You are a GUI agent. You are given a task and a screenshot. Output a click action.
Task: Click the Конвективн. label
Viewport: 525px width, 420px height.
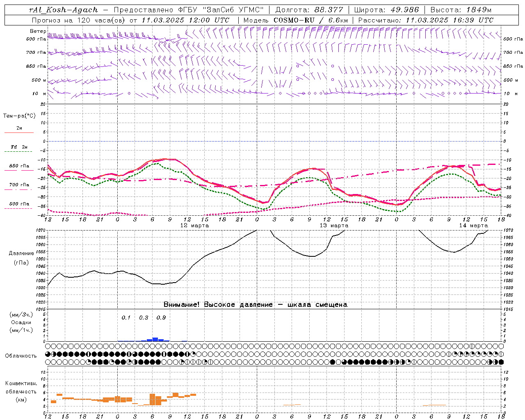pyautogui.click(x=21, y=383)
